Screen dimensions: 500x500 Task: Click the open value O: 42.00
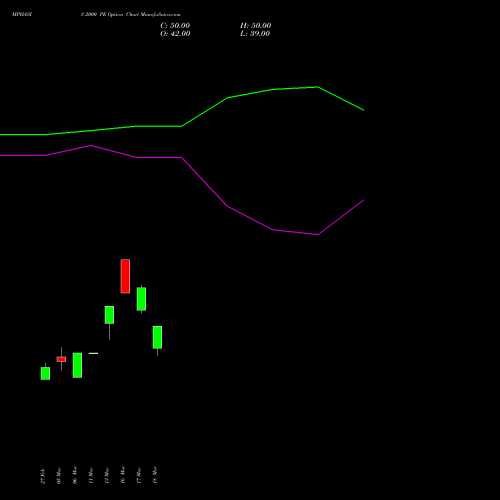pyautogui.click(x=175, y=34)
